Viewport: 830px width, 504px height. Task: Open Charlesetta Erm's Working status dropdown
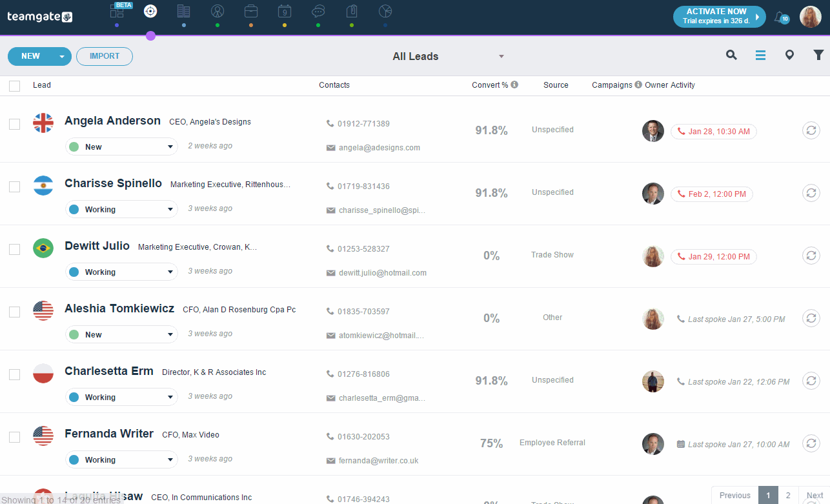click(121, 397)
